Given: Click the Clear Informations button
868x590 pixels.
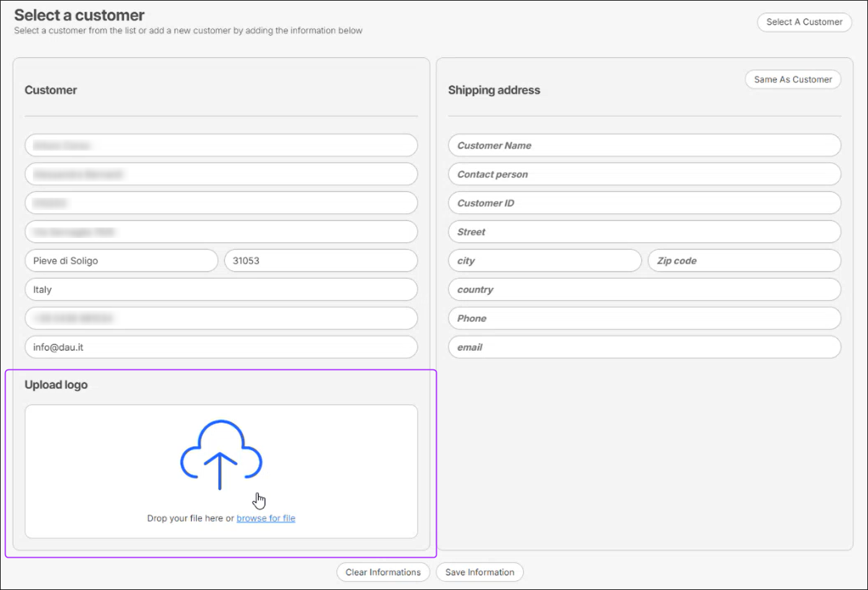Looking at the screenshot, I should pyautogui.click(x=383, y=572).
